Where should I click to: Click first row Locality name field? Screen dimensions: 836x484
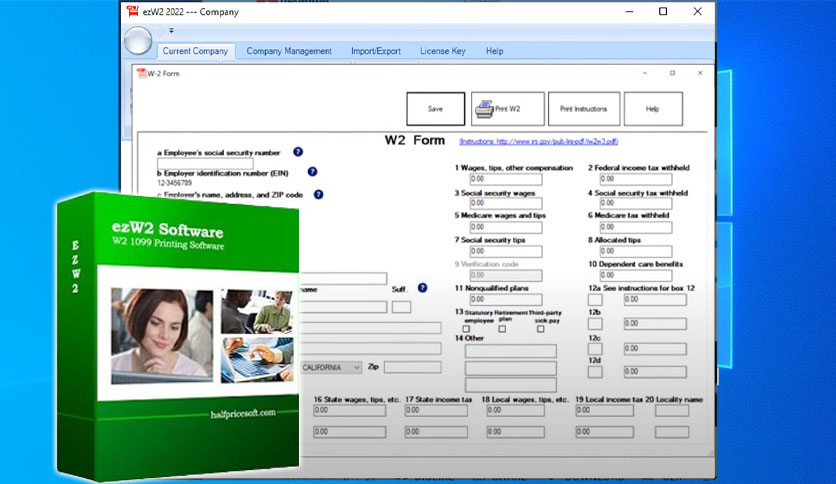[672, 410]
